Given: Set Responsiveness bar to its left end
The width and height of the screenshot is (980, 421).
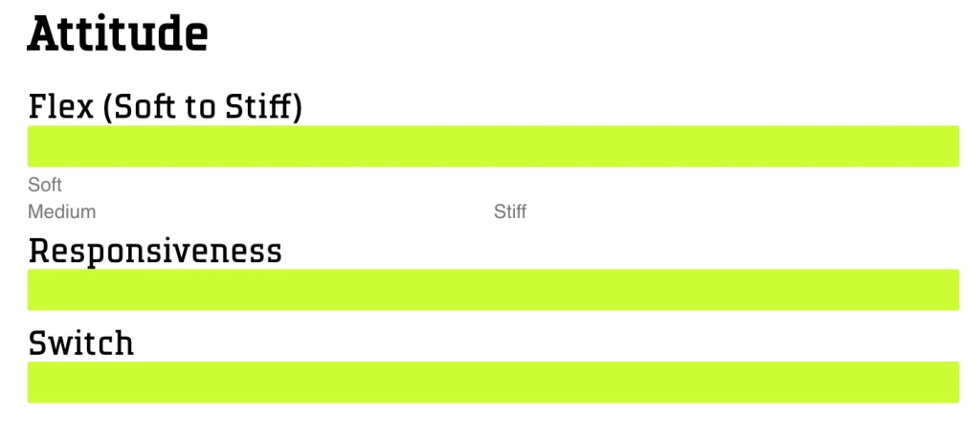Looking at the screenshot, I should click(31, 290).
